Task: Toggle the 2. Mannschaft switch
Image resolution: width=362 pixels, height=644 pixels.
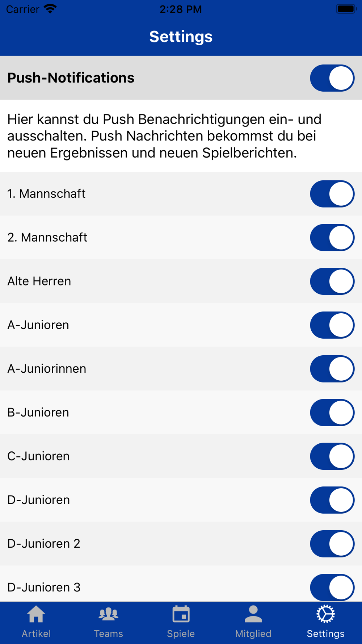Action: 332,238
